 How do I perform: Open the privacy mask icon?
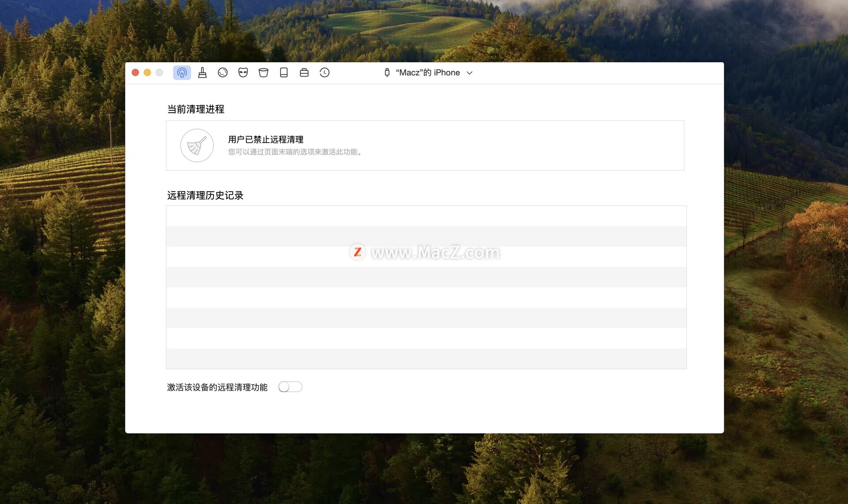tap(243, 72)
